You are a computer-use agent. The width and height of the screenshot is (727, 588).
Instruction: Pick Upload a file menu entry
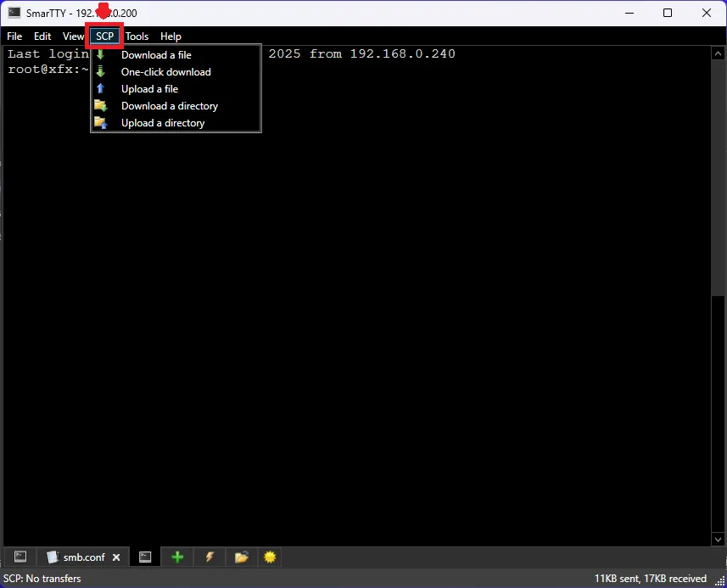[x=149, y=89]
